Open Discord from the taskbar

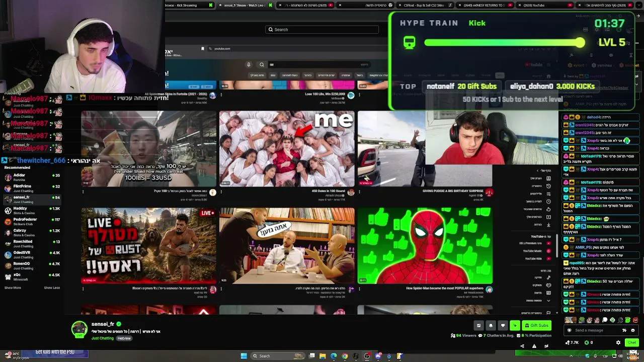click(x=378, y=356)
